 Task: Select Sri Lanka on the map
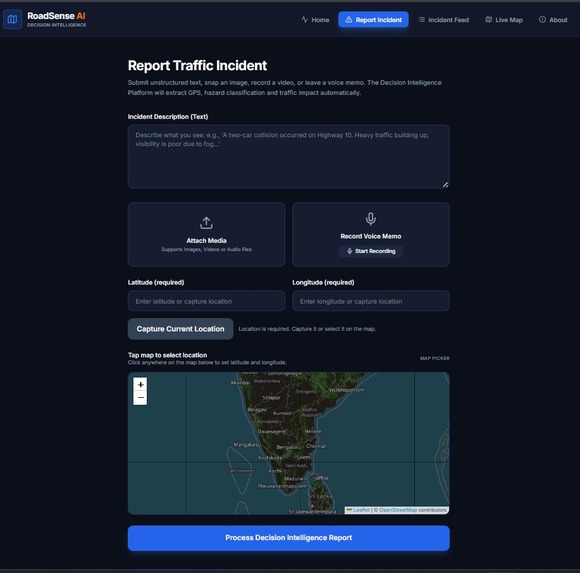pyautogui.click(x=320, y=496)
